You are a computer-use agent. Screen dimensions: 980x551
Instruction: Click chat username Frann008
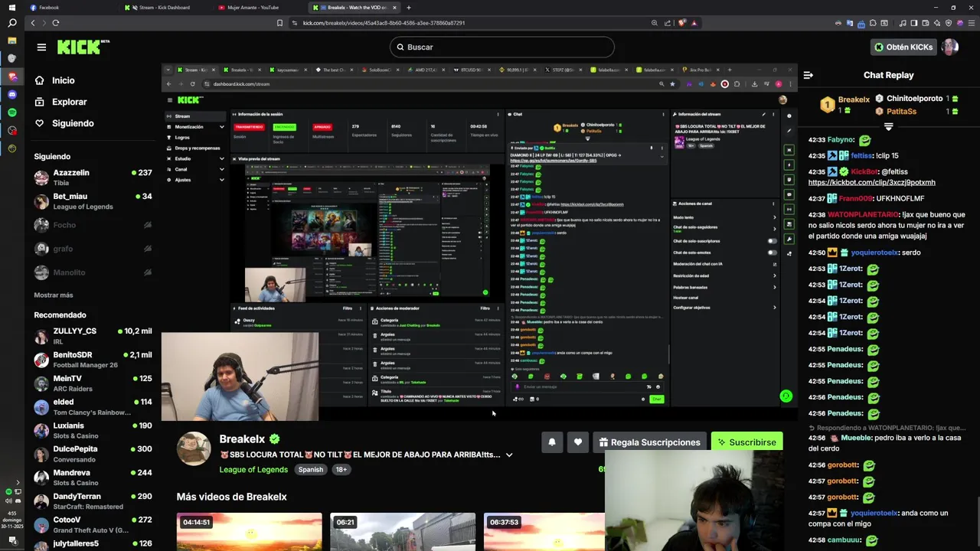click(855, 199)
